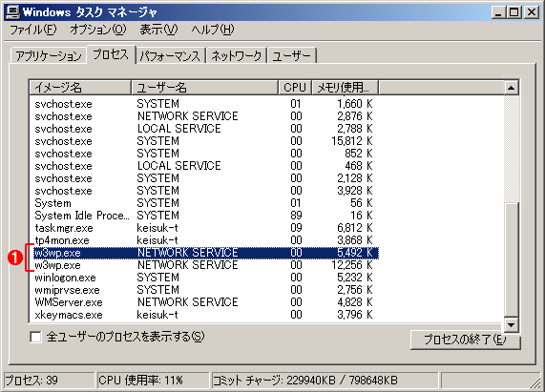545x392 pixels.
Task: Click the Task Manager title bar icon
Action: click(12, 12)
